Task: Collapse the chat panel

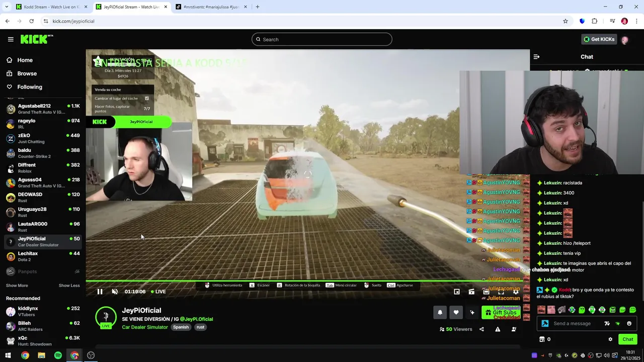Action: (x=536, y=57)
